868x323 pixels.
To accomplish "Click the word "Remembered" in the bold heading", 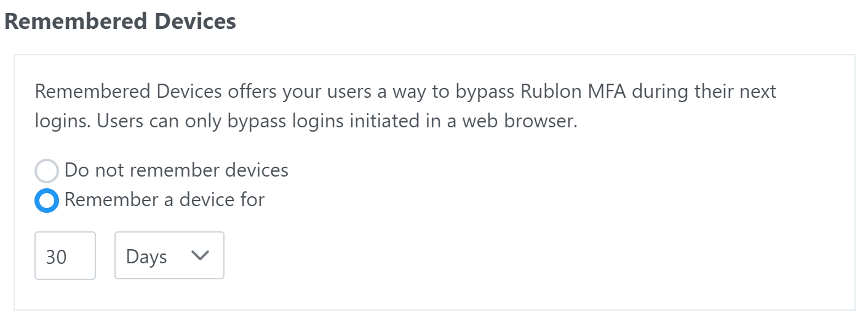I will 75,21.
